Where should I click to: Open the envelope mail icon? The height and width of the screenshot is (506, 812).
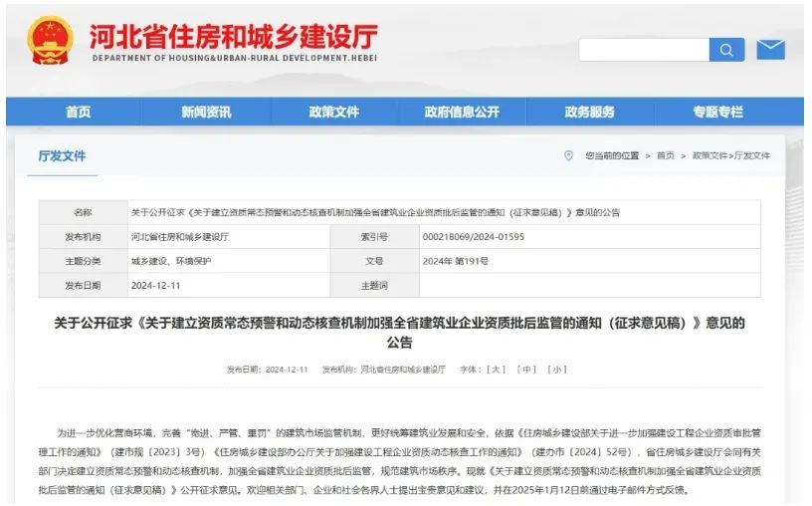[770, 50]
